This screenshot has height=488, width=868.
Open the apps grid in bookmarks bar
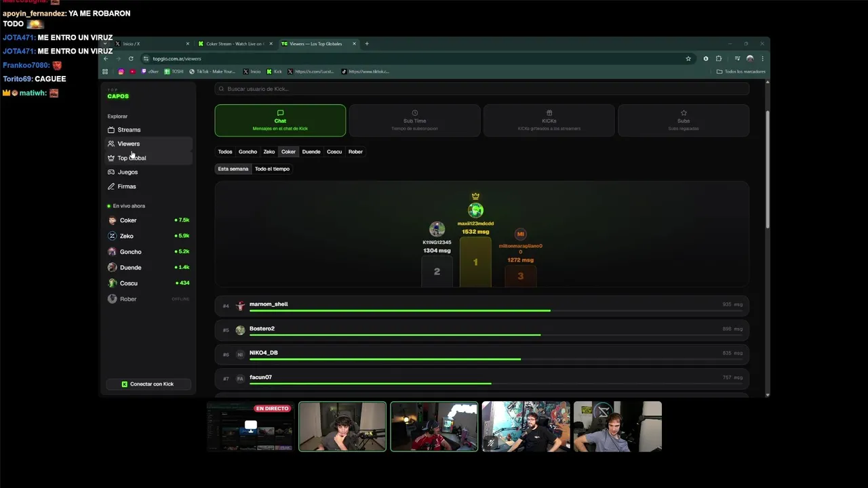pyautogui.click(x=105, y=71)
